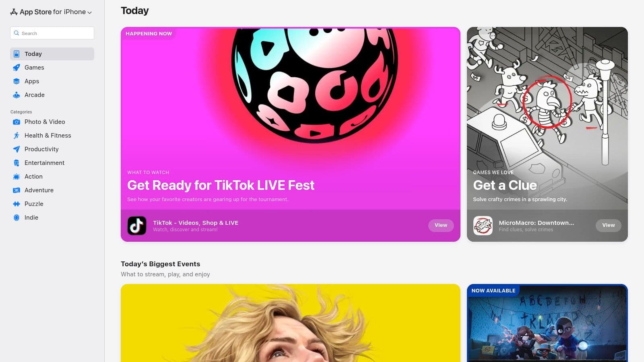
Task: Open the MicroMacro app icon
Action: tap(483, 226)
